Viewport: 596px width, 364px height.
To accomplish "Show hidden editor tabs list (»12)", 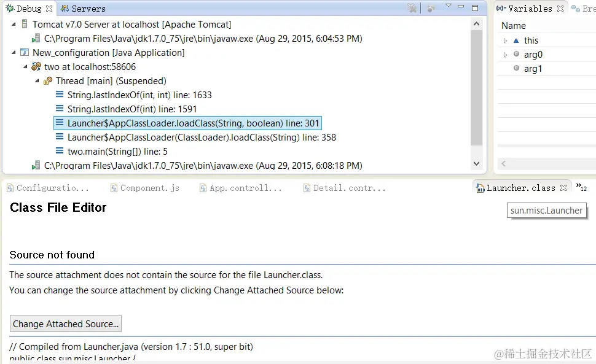I will [x=581, y=187].
